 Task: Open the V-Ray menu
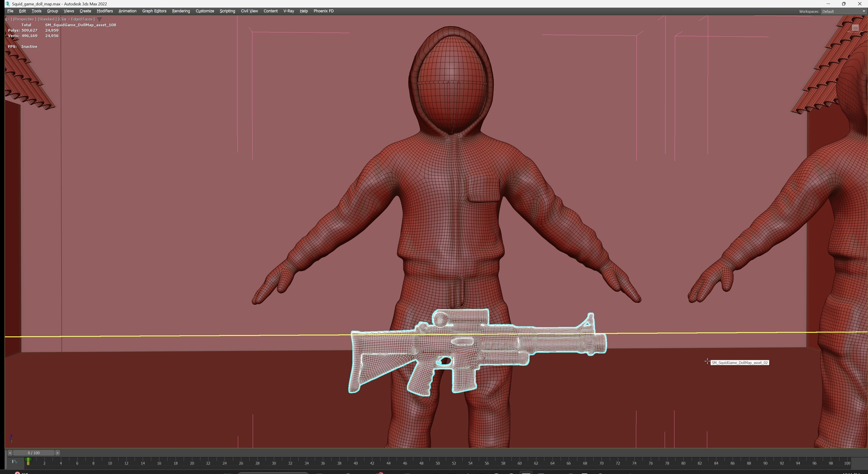(x=289, y=11)
